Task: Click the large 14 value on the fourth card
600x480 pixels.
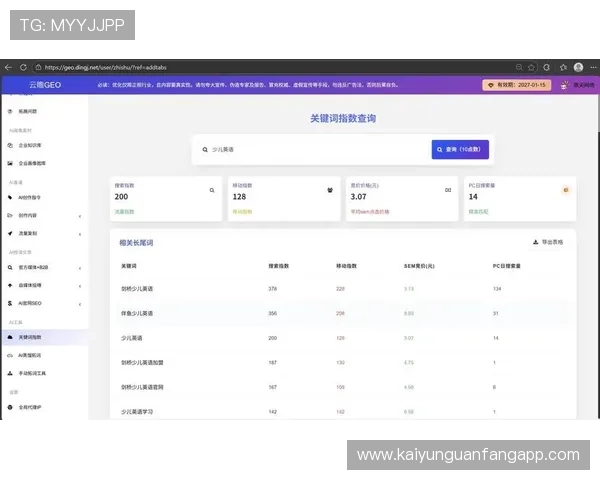Action: [x=473, y=197]
